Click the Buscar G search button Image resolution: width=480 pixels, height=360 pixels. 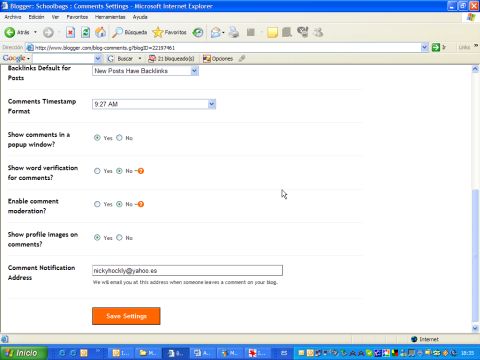click(120, 59)
